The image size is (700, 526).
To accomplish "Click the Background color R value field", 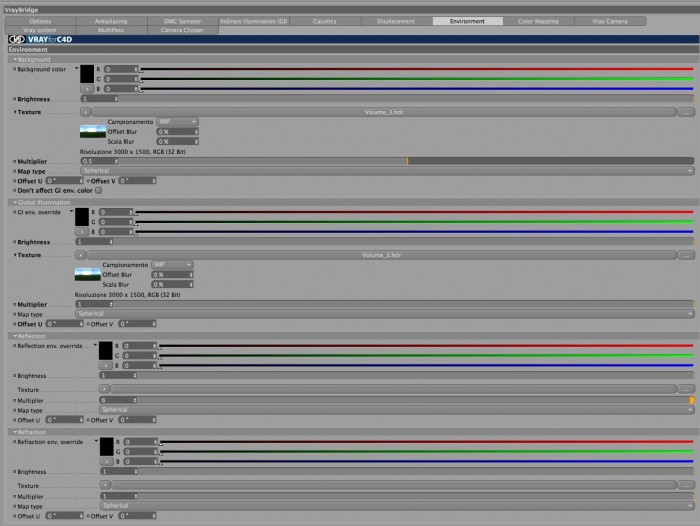I will point(121,69).
